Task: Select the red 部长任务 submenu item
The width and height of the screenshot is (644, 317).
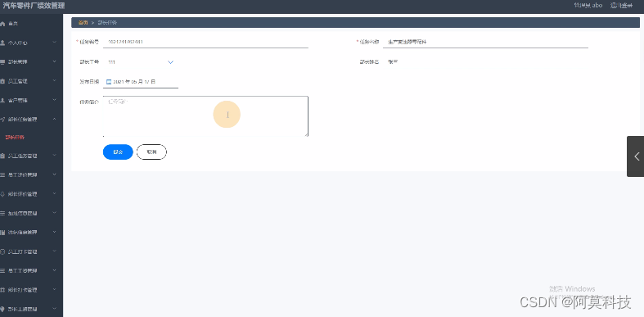Action: [15, 138]
